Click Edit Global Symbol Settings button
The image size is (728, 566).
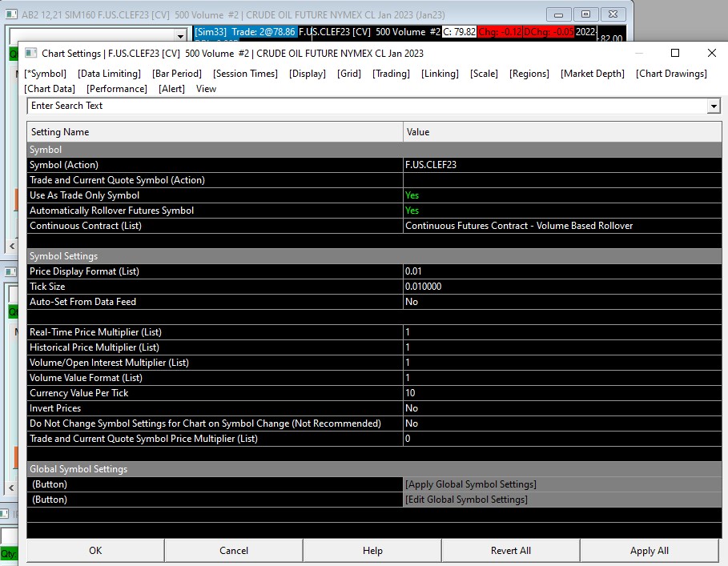point(466,500)
